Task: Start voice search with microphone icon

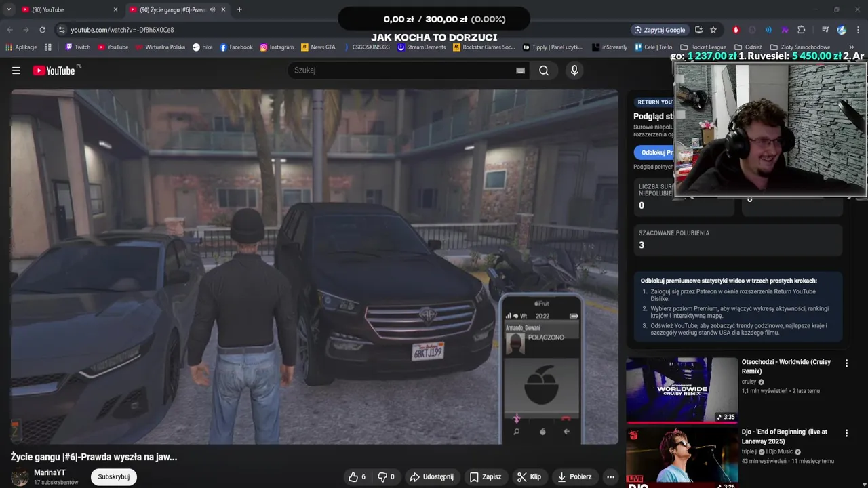Action: coord(574,70)
